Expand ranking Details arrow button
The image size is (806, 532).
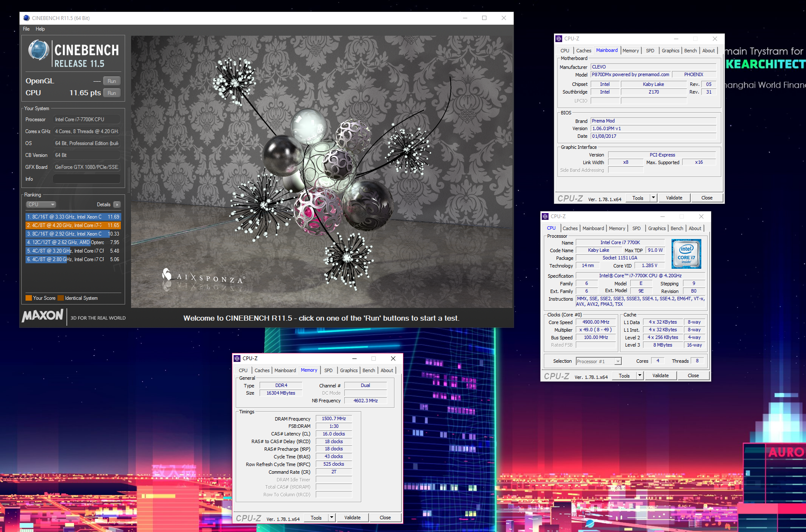tap(117, 205)
